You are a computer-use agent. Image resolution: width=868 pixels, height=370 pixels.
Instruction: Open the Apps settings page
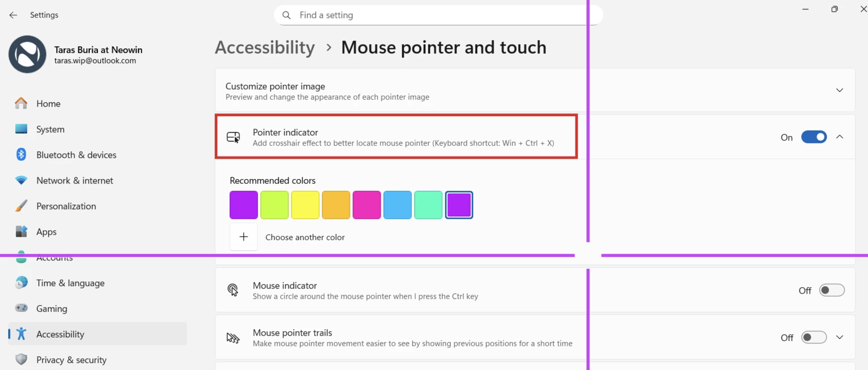pyautogui.click(x=46, y=232)
